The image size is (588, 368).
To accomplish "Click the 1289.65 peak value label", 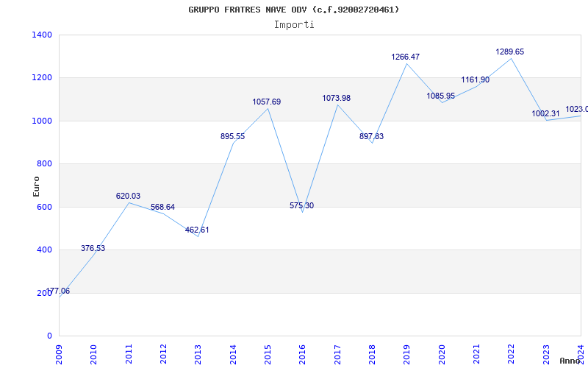I will 510,52.
